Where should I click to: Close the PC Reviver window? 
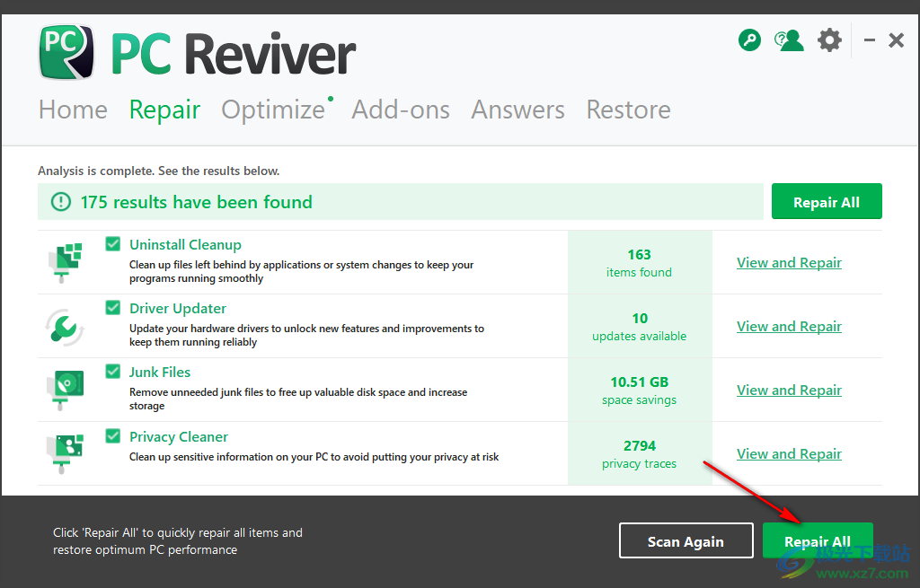pyautogui.click(x=896, y=40)
